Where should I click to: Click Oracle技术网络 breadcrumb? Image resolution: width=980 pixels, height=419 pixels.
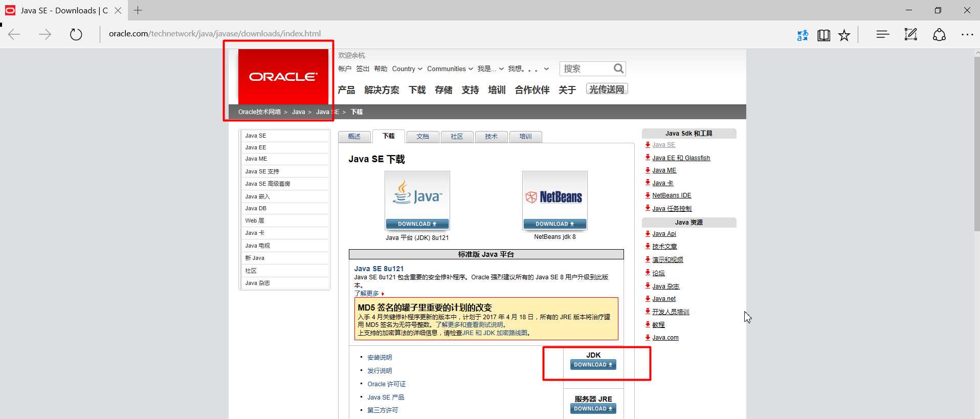click(x=259, y=112)
